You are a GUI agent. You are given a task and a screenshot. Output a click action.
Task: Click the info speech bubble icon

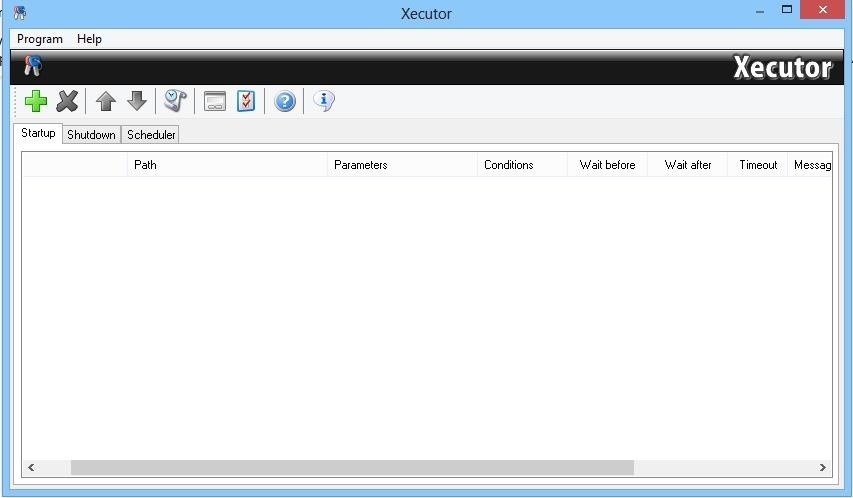tap(324, 101)
